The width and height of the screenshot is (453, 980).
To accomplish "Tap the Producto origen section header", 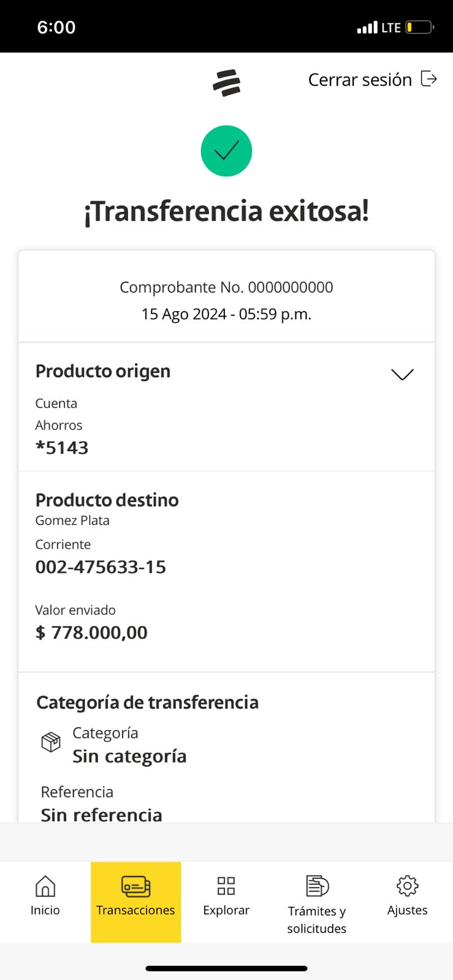I will pos(103,371).
